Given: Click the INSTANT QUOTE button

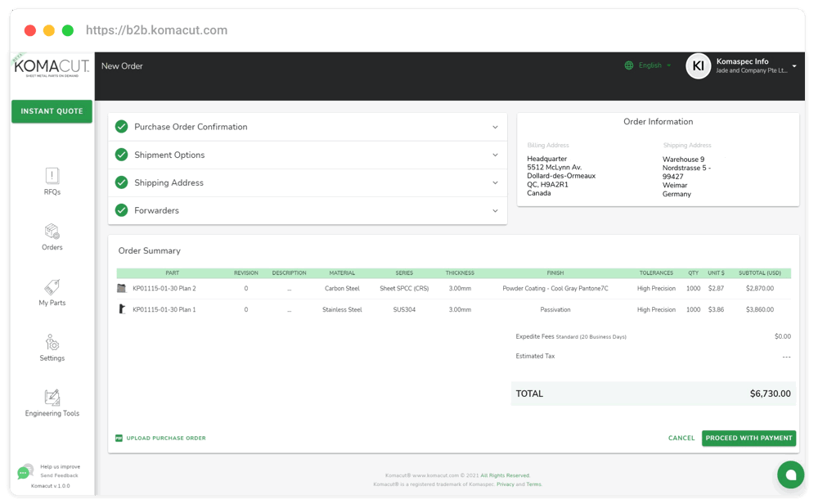Looking at the screenshot, I should tap(52, 111).
